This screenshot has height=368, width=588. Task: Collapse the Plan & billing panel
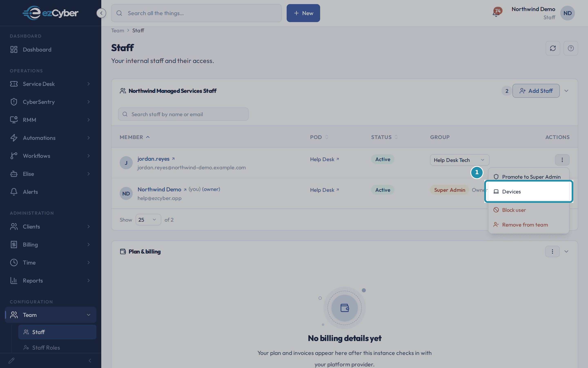[566, 251]
